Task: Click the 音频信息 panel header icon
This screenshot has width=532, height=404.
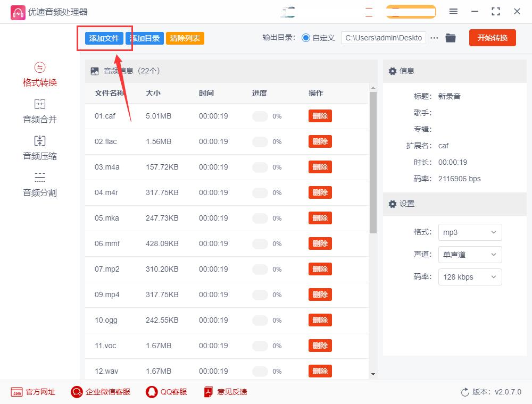Action: click(x=94, y=70)
